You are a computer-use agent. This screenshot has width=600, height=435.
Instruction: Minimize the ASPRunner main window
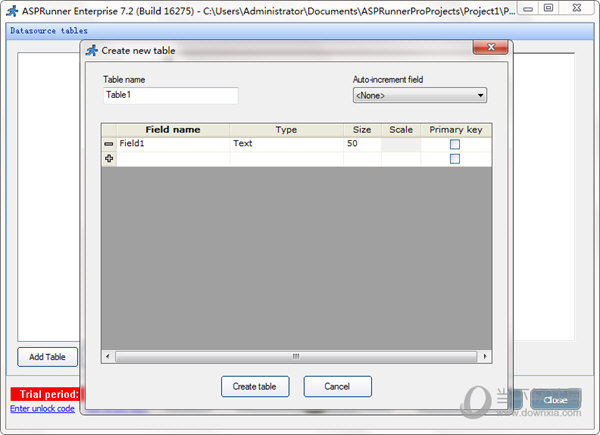tap(528, 8)
